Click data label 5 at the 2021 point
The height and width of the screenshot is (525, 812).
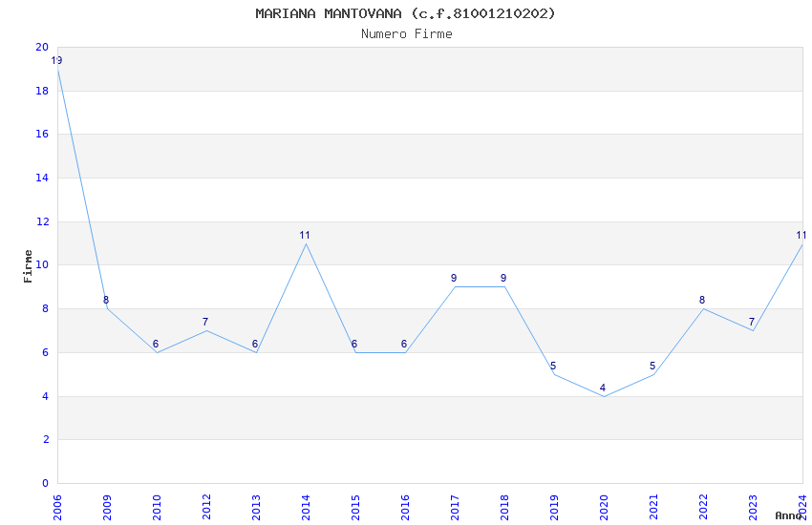652,367
